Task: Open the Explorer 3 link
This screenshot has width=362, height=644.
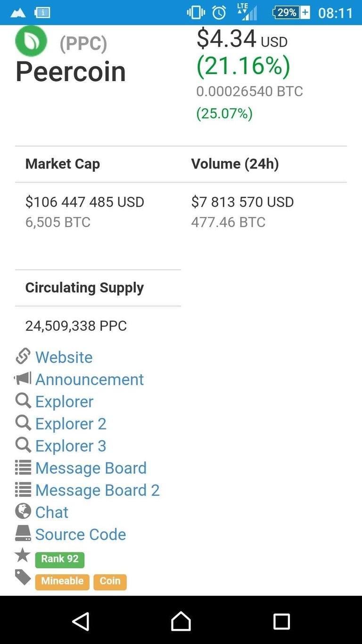Action: tap(71, 446)
